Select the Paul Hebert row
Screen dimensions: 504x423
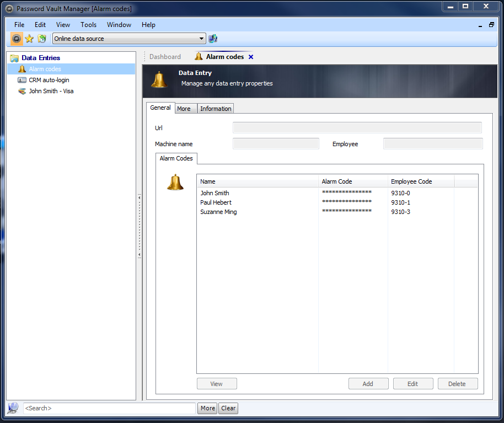[x=337, y=202]
